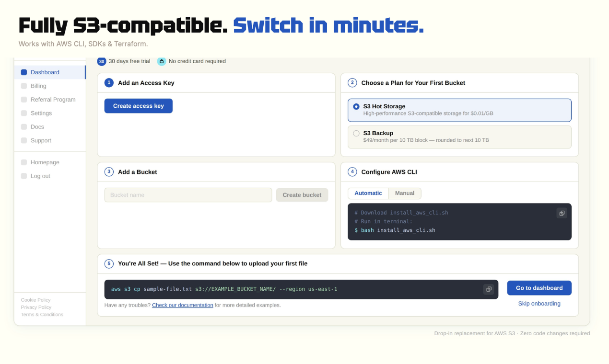Image resolution: width=609 pixels, height=364 pixels.
Task: Open the Privacy Policy link
Action: pyautogui.click(x=36, y=307)
